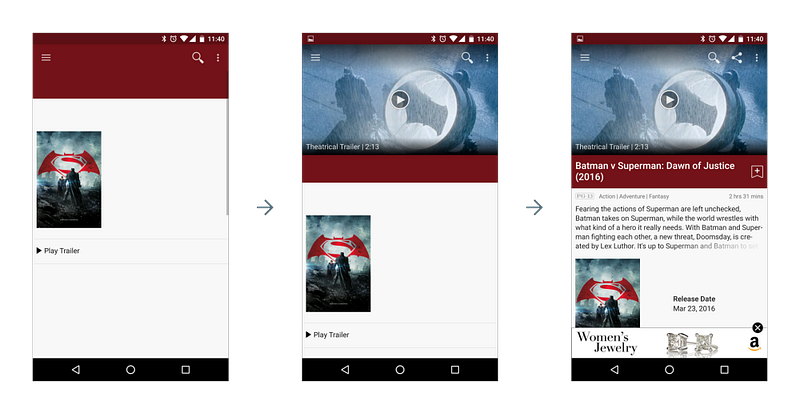
Task: Open overflow menu on first phone screen
Action: 218,58
